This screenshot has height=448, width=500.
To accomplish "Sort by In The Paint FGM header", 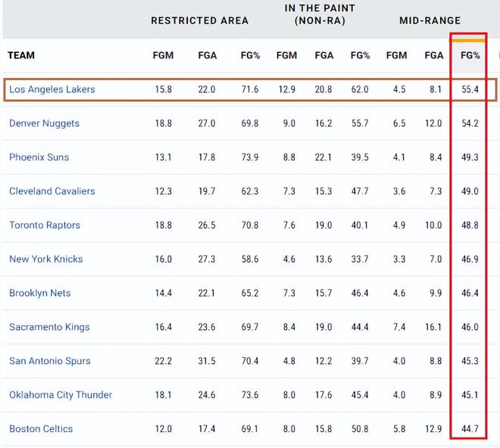I will click(286, 55).
